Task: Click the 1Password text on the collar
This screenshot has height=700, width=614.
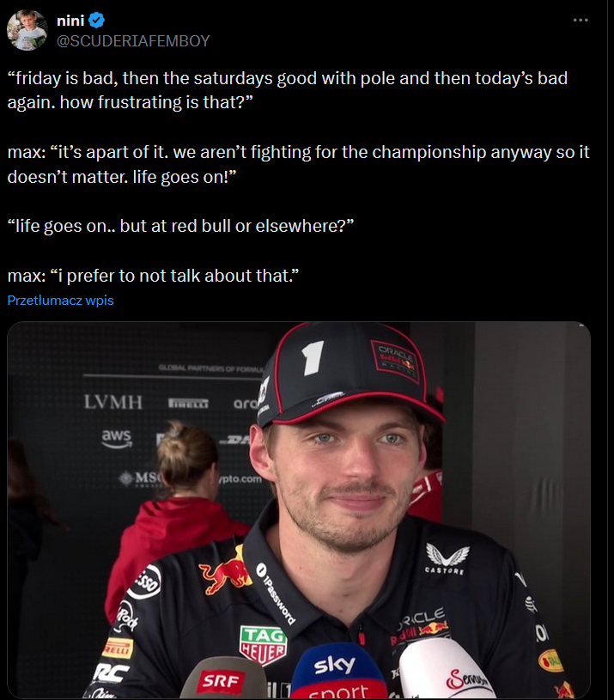Action: pyautogui.click(x=276, y=593)
